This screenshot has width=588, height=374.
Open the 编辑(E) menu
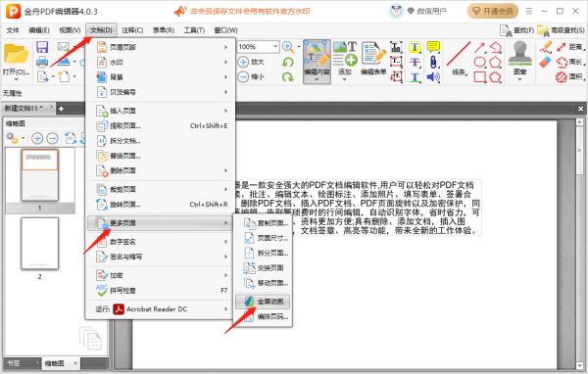coord(39,30)
